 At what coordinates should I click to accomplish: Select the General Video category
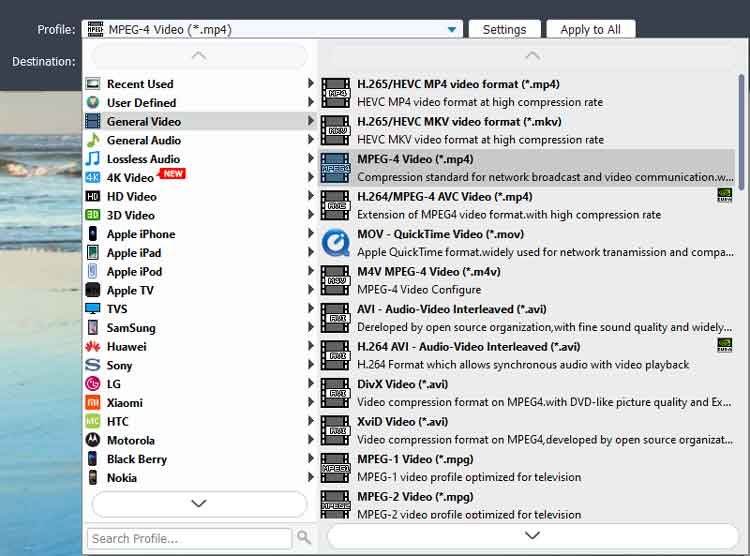click(200, 121)
